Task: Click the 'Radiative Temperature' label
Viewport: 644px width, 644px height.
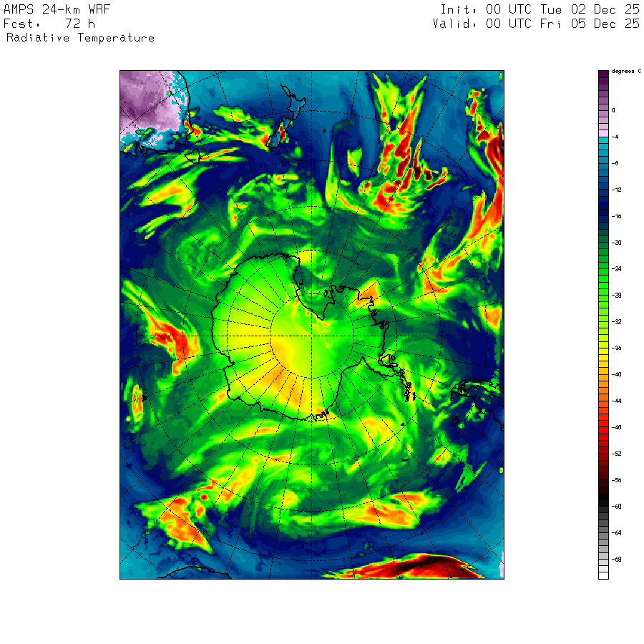Action: point(80,38)
